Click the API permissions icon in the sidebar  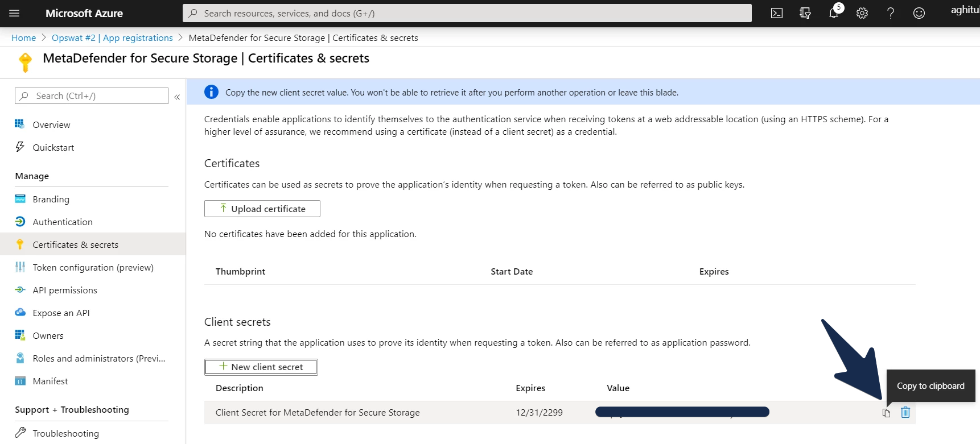(20, 289)
